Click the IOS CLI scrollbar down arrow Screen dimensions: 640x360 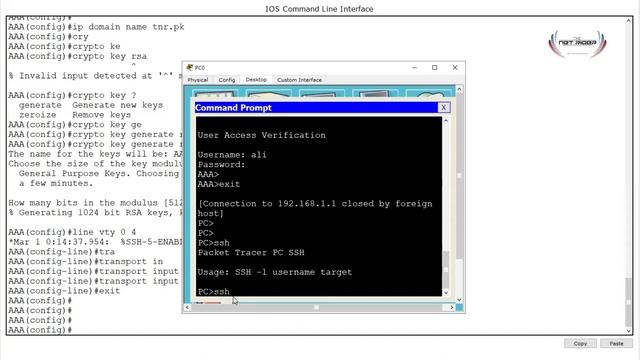pyautogui.click(x=629, y=331)
